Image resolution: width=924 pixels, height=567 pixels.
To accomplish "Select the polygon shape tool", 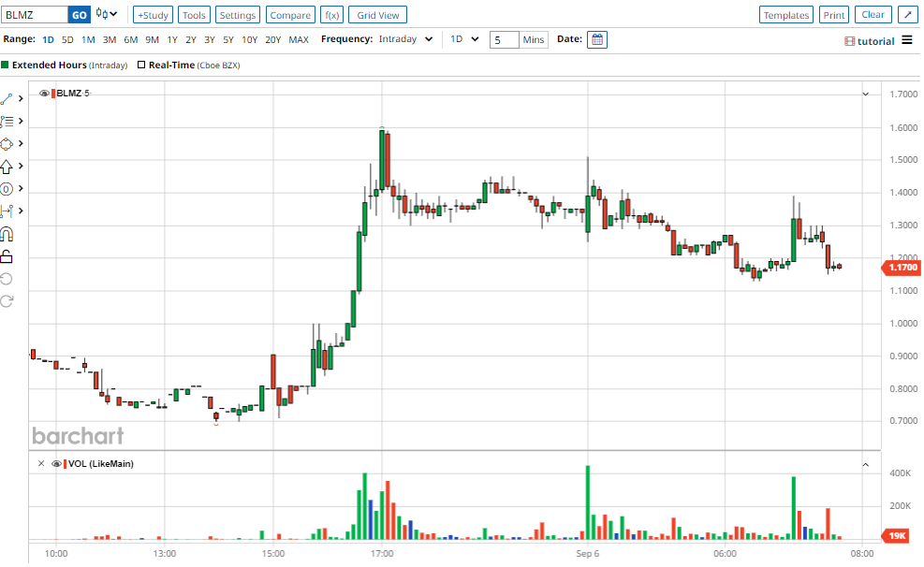I will click(7, 144).
